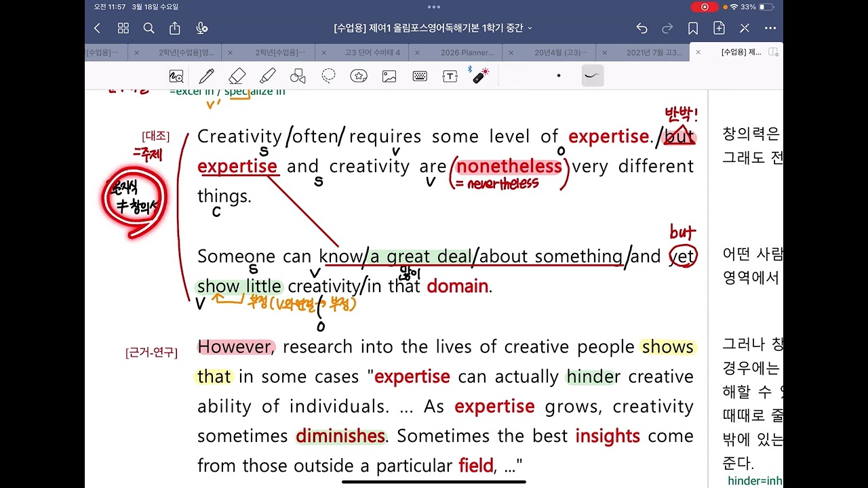
Task: Tap the '[대조]' label in the margin
Action: [156, 136]
